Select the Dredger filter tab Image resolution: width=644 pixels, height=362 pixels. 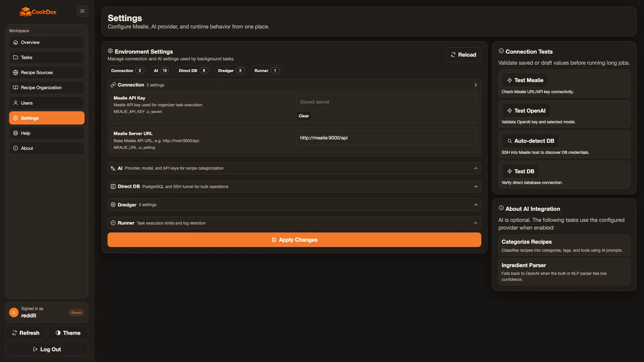[231, 70]
